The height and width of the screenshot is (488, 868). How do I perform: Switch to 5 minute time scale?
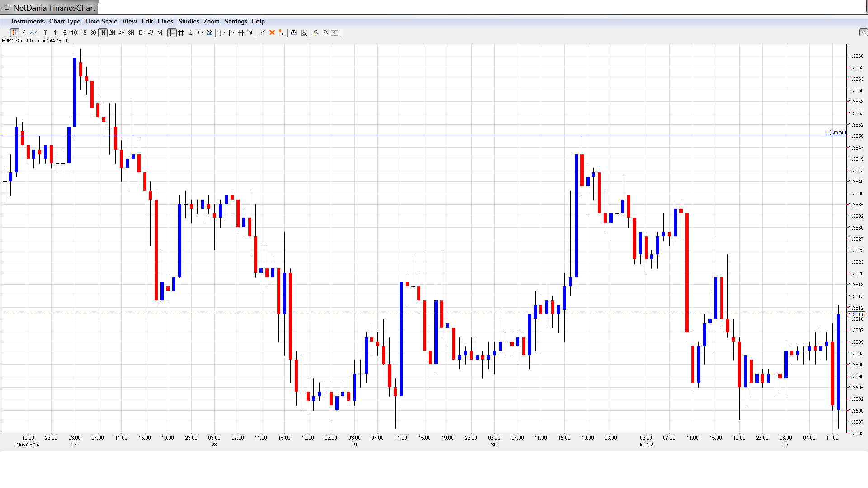click(65, 33)
